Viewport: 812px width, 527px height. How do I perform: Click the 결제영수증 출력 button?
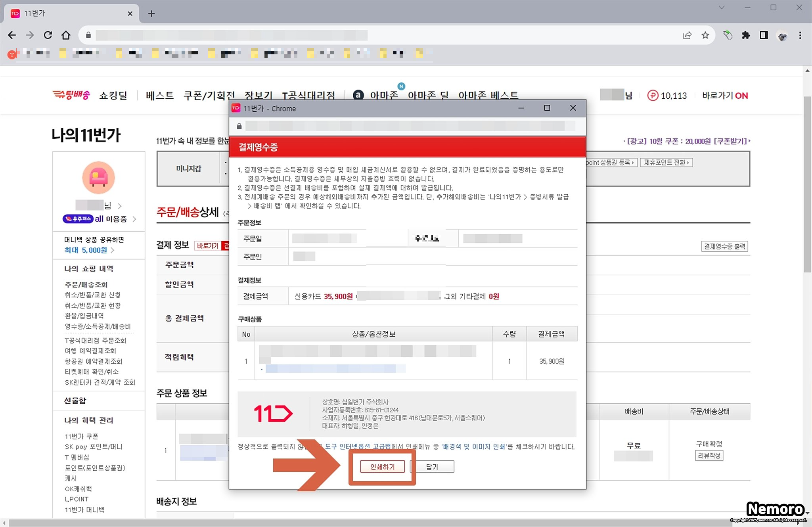click(724, 246)
